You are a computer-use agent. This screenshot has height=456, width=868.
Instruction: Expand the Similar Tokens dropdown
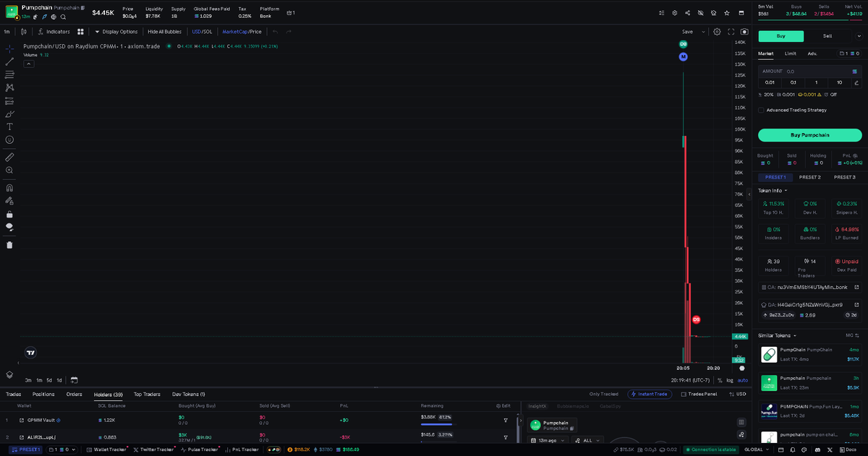click(x=777, y=335)
